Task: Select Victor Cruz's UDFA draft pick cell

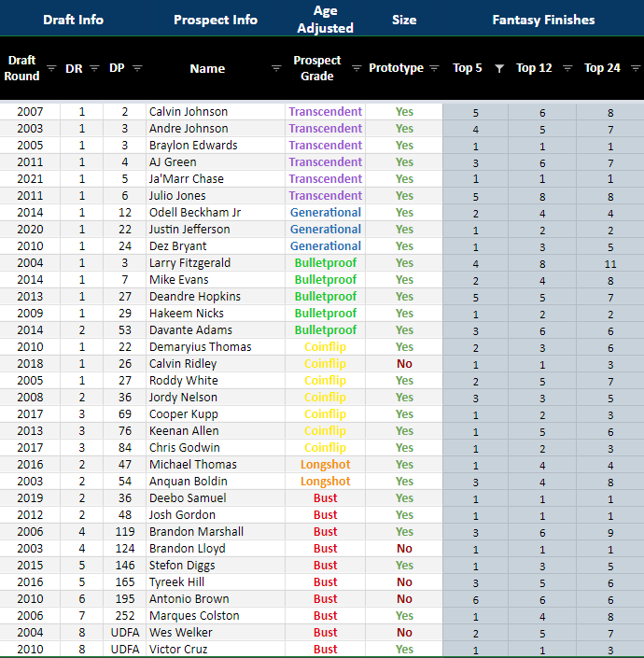Action: pos(125,649)
